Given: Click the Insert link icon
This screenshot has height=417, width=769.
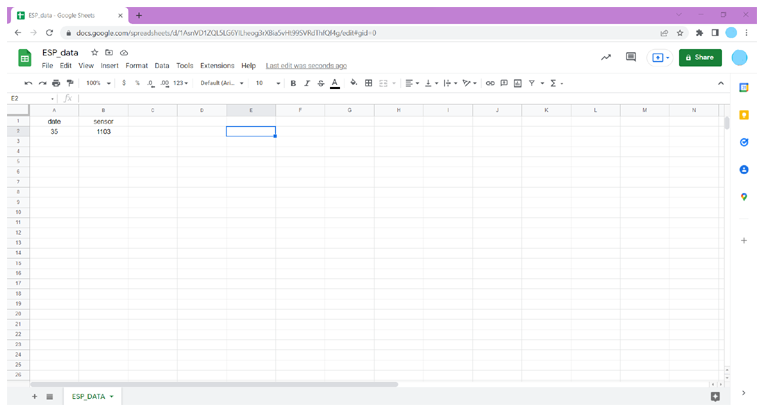Looking at the screenshot, I should point(490,83).
